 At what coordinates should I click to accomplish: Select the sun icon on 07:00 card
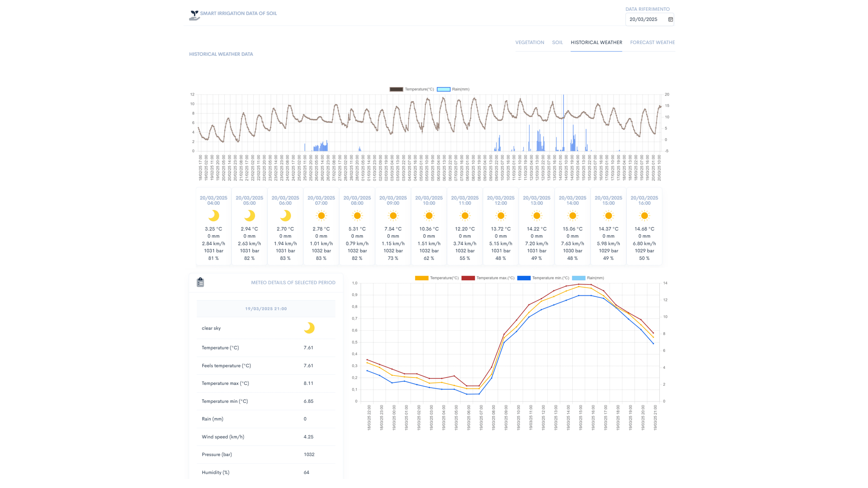pos(321,216)
